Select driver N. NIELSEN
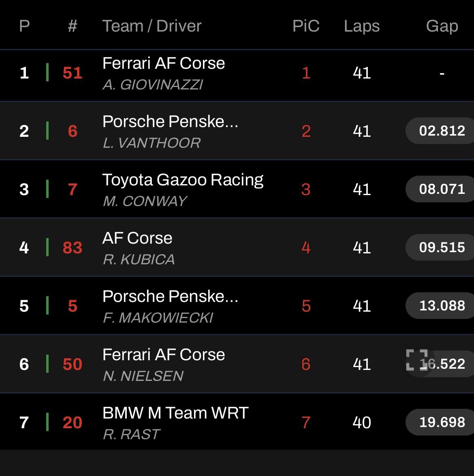 click(x=143, y=376)
